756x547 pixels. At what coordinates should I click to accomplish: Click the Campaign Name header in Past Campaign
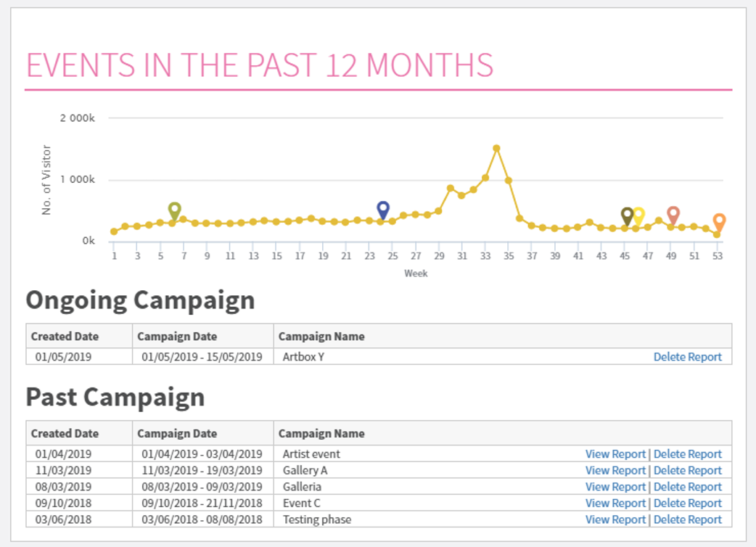(321, 434)
